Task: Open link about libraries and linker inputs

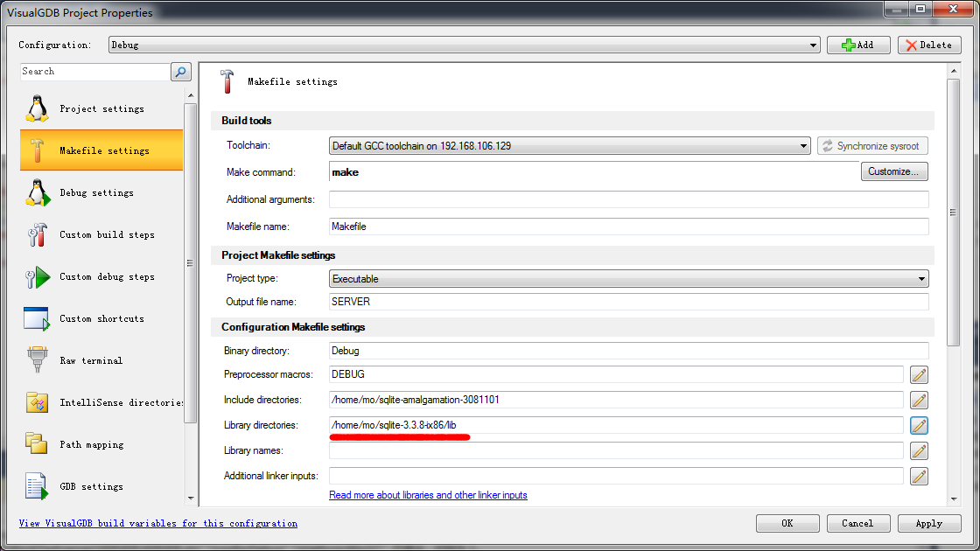Action: pos(428,495)
